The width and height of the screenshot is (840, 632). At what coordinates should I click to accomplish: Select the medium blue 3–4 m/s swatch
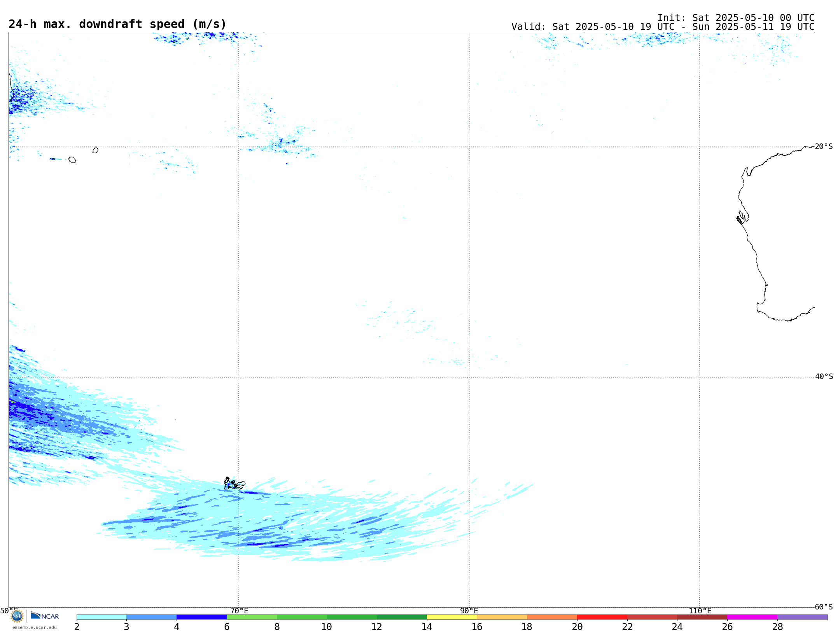click(152, 617)
